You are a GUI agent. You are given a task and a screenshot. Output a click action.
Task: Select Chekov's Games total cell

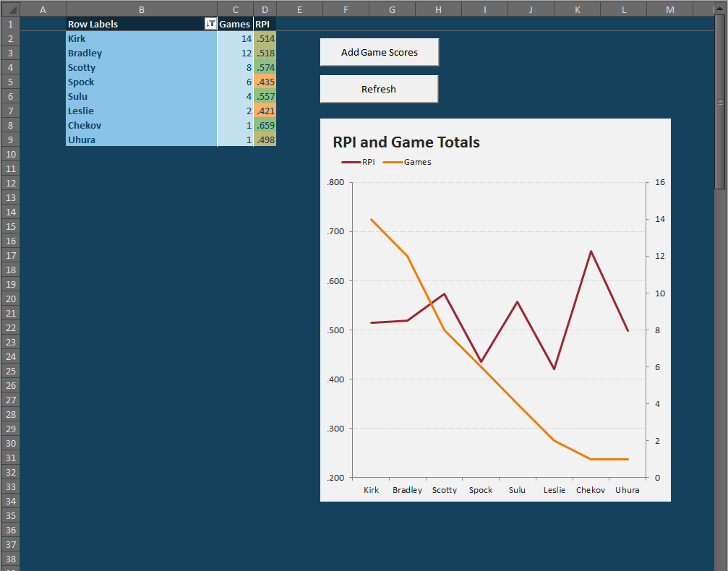(235, 125)
